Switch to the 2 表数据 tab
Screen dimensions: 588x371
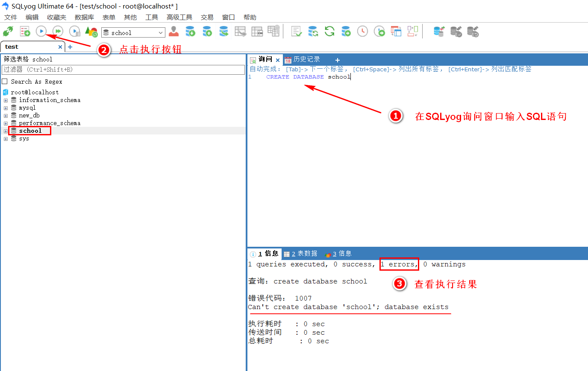coord(300,254)
